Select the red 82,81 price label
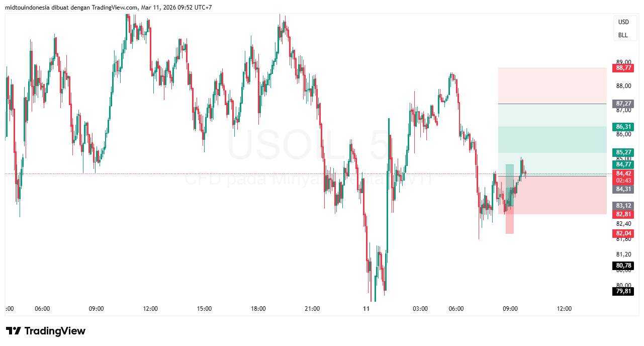This screenshot has width=644, height=346. 623,214
